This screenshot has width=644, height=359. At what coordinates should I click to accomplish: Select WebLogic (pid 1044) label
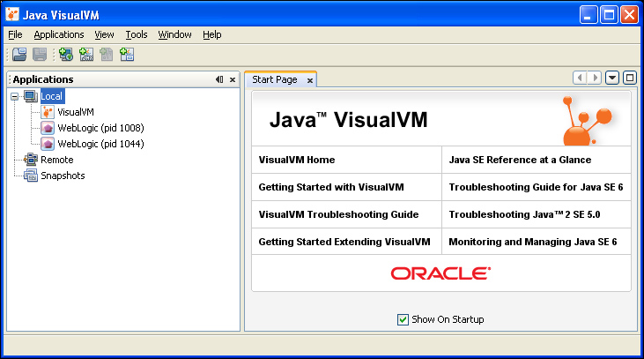tap(100, 144)
